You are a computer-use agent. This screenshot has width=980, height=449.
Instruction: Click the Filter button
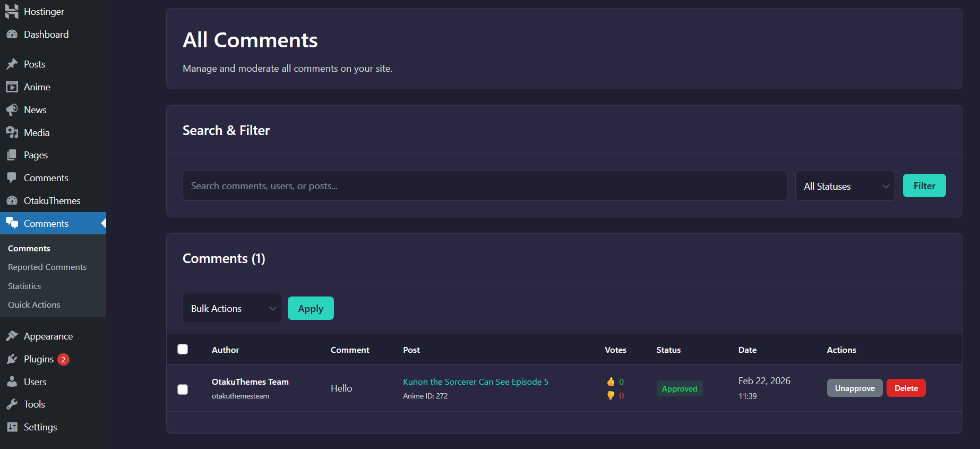[x=924, y=185]
